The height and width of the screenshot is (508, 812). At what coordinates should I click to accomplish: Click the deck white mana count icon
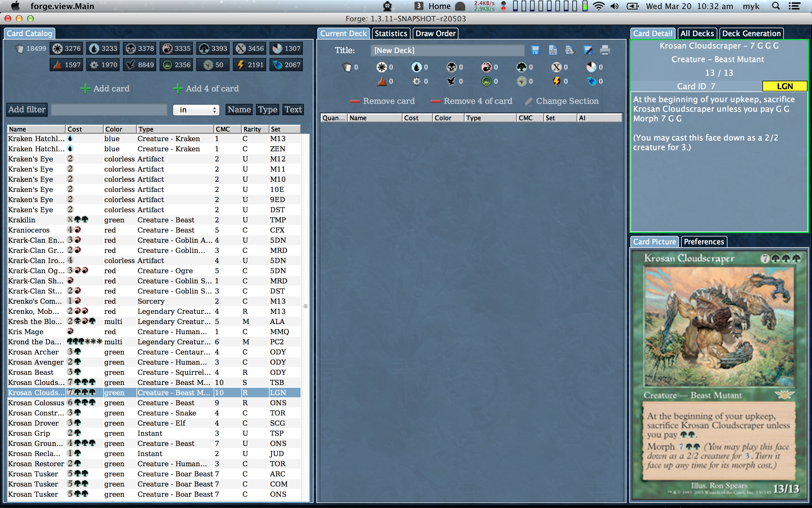pyautogui.click(x=381, y=67)
